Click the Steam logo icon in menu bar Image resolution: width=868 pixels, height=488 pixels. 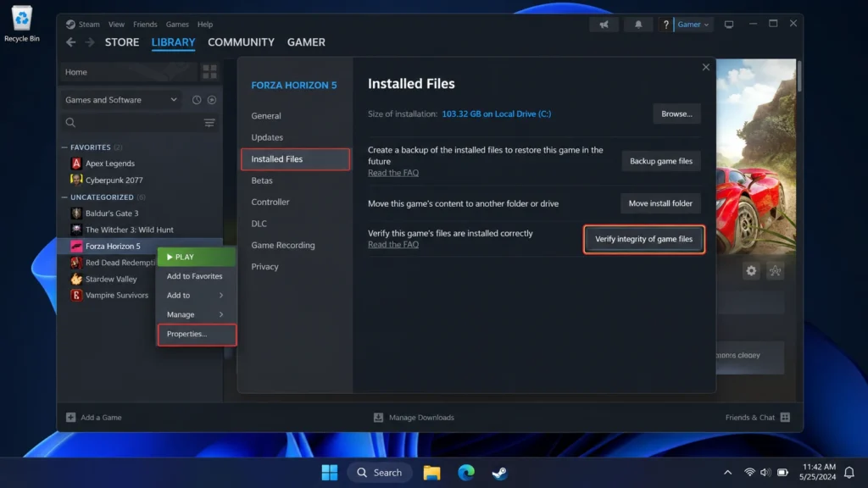tap(70, 25)
